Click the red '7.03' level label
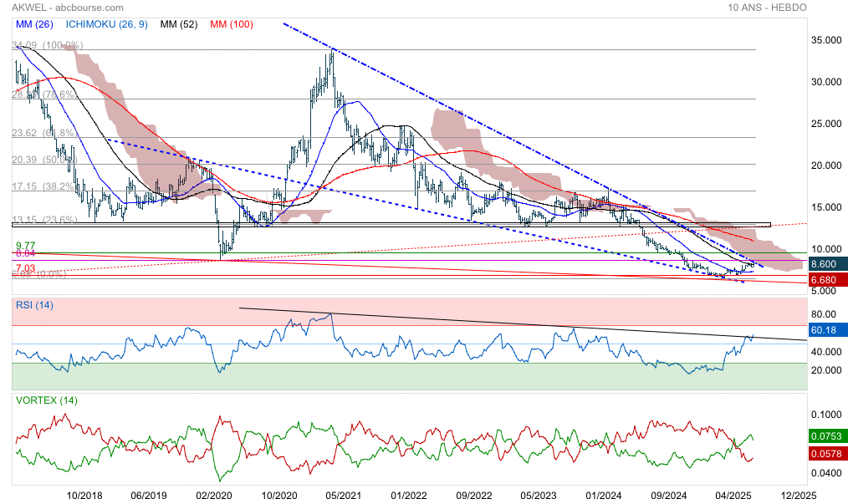 [x=25, y=268]
